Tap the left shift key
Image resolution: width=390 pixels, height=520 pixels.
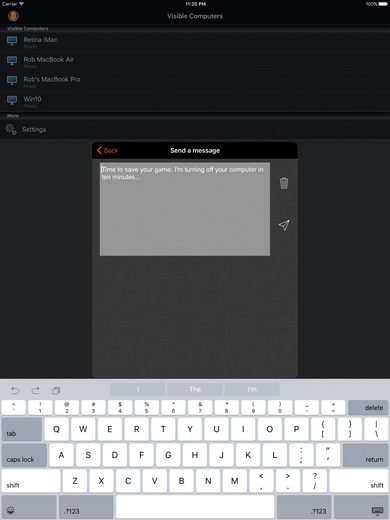click(x=31, y=481)
